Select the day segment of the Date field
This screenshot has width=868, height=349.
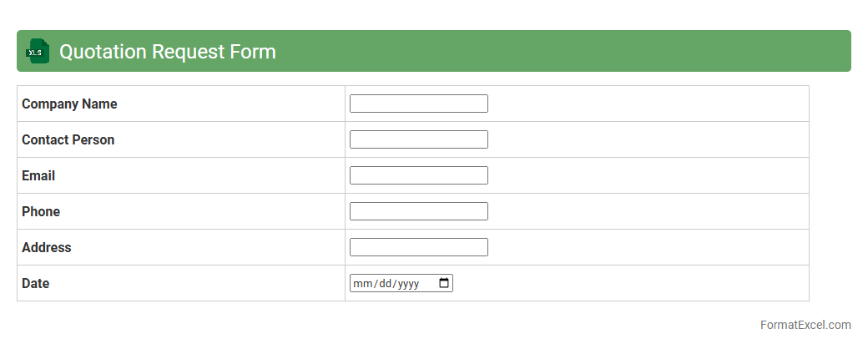[385, 284]
